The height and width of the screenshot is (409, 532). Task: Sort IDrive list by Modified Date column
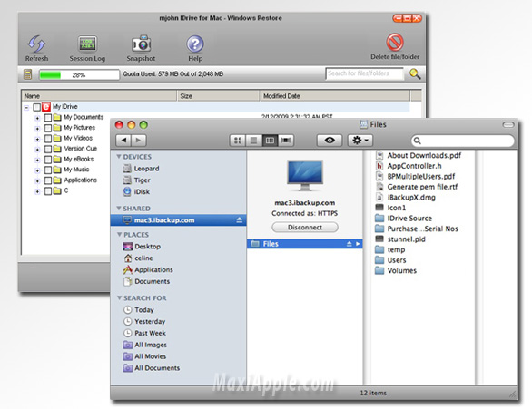(335, 96)
